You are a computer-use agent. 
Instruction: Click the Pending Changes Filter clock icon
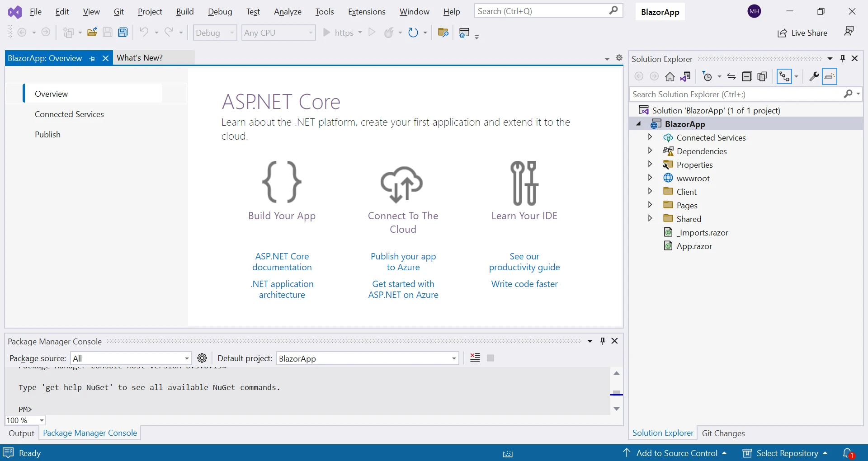click(x=708, y=77)
